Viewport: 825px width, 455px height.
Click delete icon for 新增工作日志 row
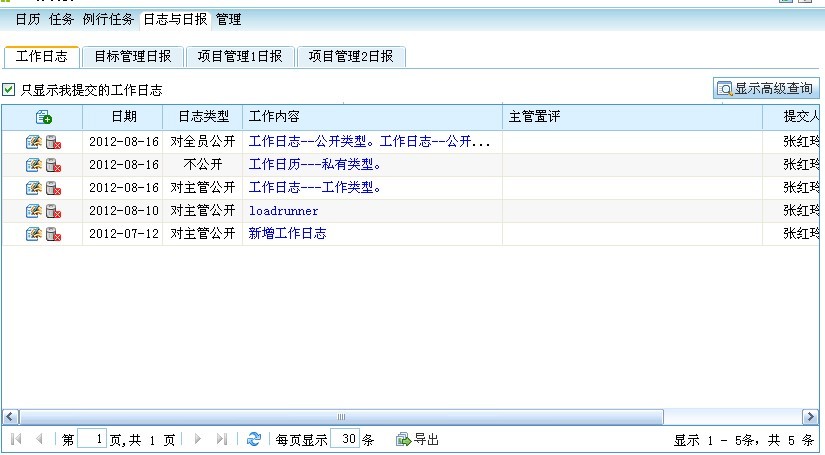pyautogui.click(x=53, y=234)
